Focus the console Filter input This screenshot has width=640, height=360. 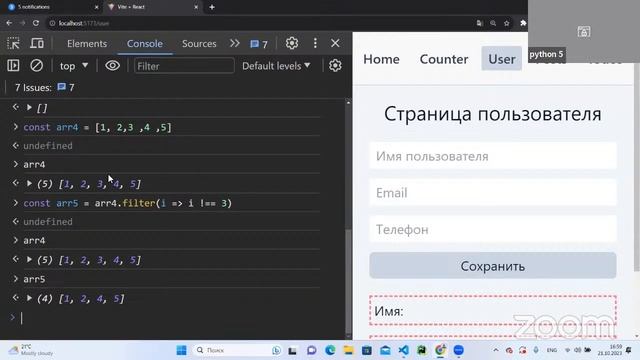coord(184,66)
